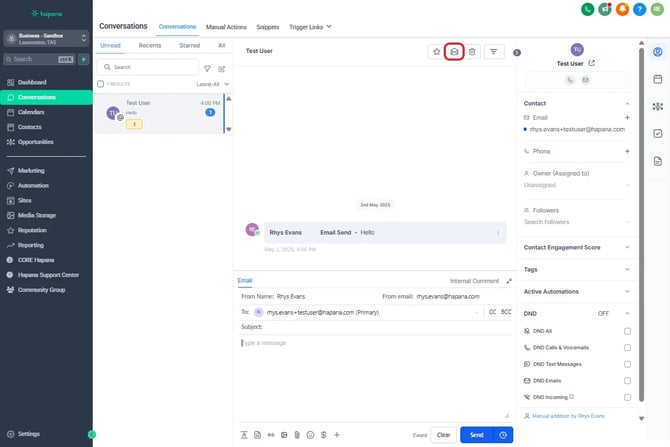Check DND Calls & Voicemails
The height and width of the screenshot is (447, 670).
click(627, 348)
